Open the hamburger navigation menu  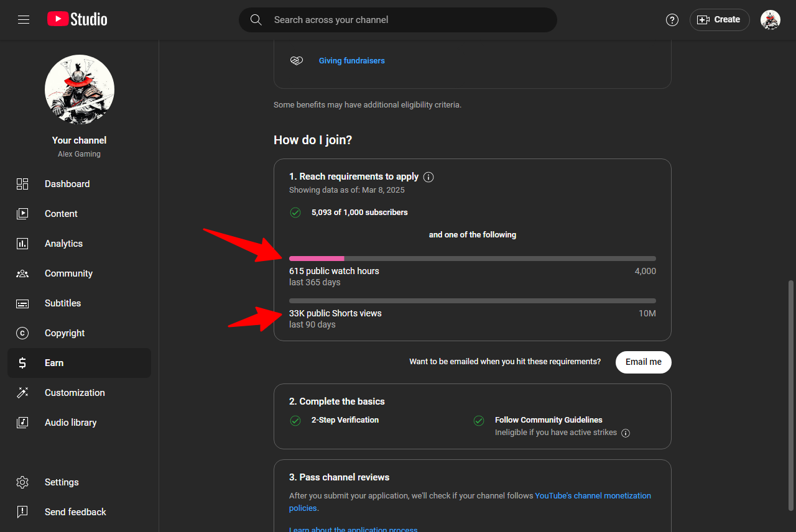[x=24, y=20]
